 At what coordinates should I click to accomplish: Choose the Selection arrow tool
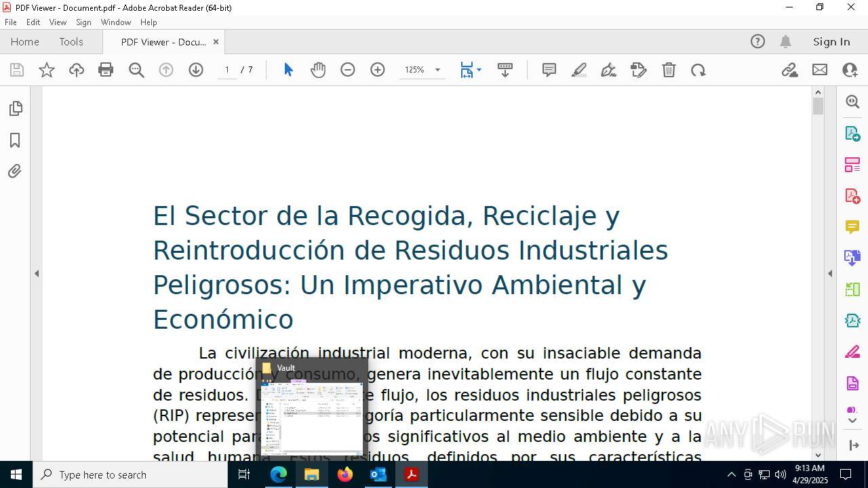tap(288, 70)
